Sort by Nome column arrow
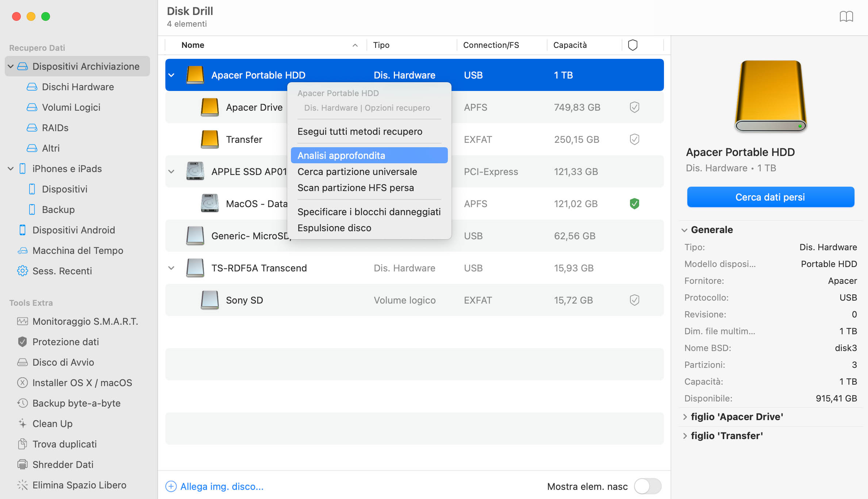 pyautogui.click(x=355, y=45)
